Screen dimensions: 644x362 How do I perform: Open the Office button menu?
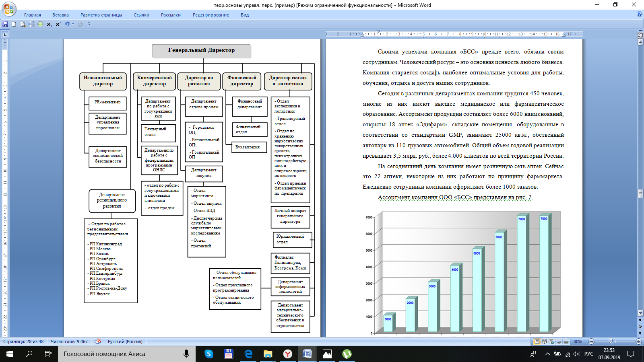(x=8, y=9)
